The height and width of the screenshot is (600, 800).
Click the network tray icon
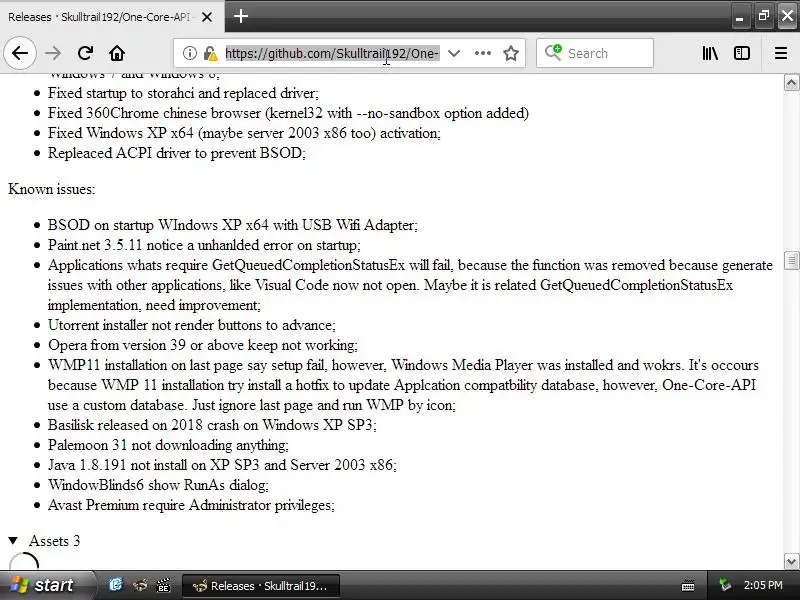724,585
